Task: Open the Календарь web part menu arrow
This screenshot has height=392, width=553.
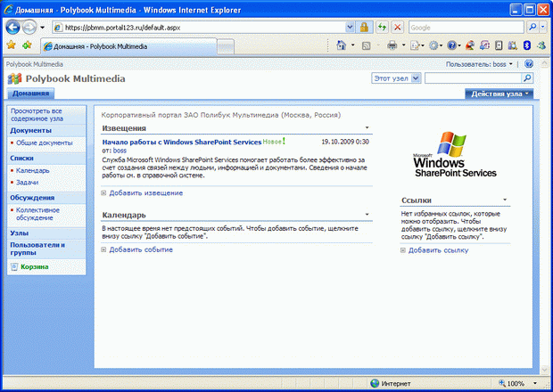Action: [x=367, y=214]
